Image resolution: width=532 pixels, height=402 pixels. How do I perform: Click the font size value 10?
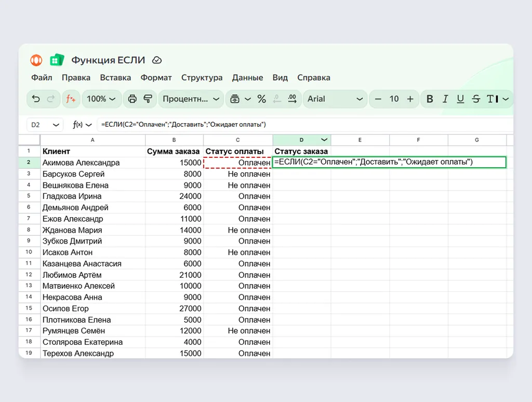coord(394,99)
